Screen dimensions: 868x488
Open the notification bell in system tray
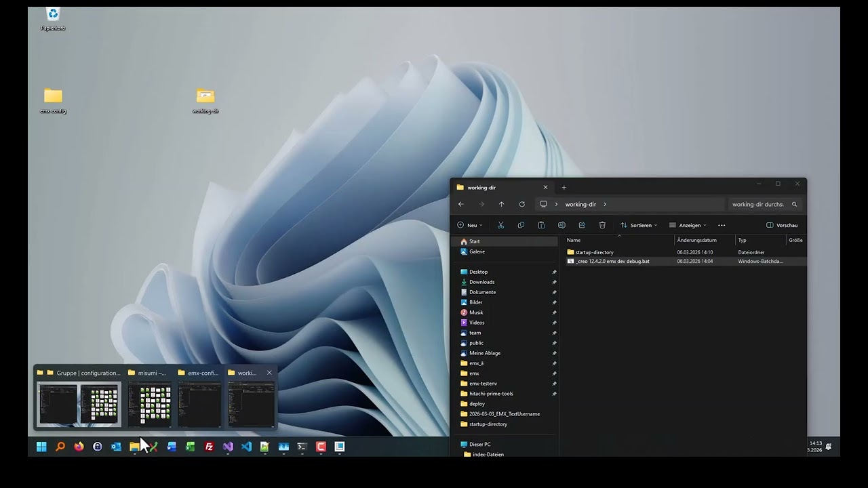tap(828, 447)
